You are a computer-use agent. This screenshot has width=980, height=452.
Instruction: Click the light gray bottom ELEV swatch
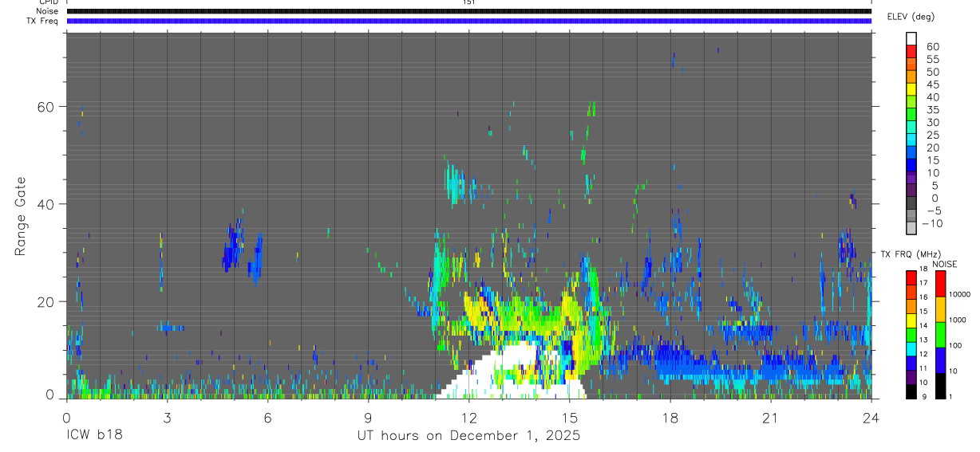pyautogui.click(x=911, y=228)
